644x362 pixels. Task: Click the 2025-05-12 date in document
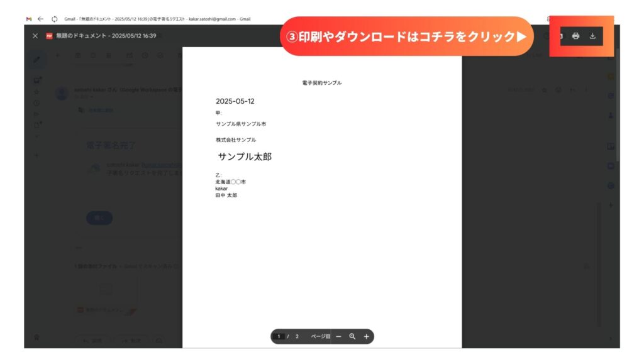[x=235, y=101]
